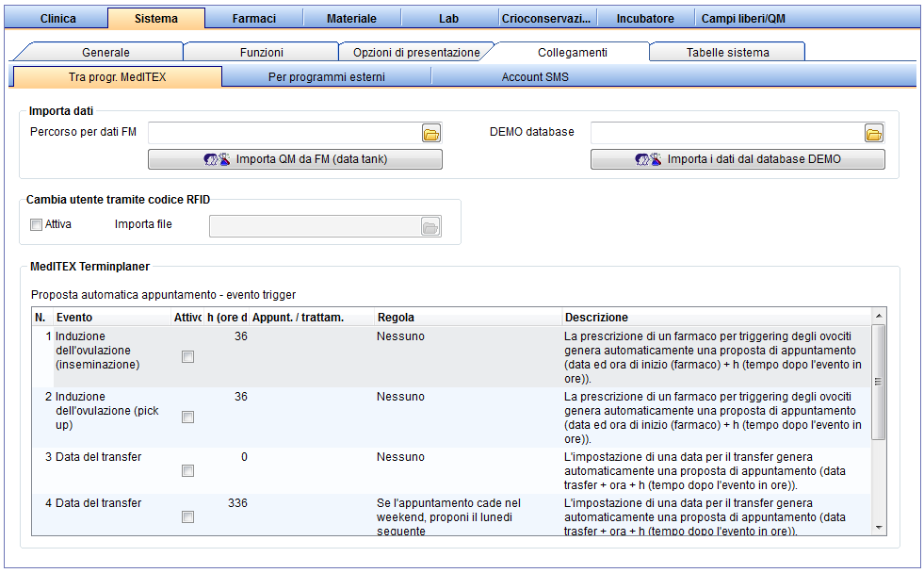This screenshot has width=924, height=573.
Task: Open the Materiale tab
Action: [x=352, y=18]
